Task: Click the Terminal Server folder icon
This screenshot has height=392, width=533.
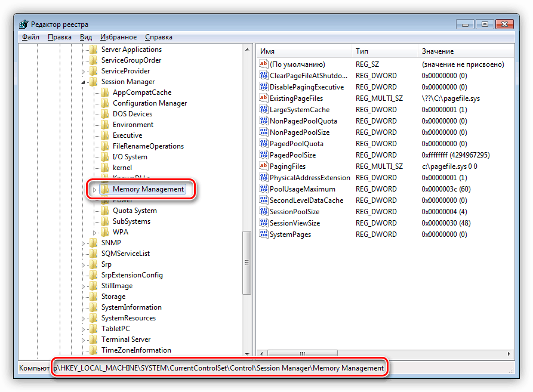Action: point(94,339)
